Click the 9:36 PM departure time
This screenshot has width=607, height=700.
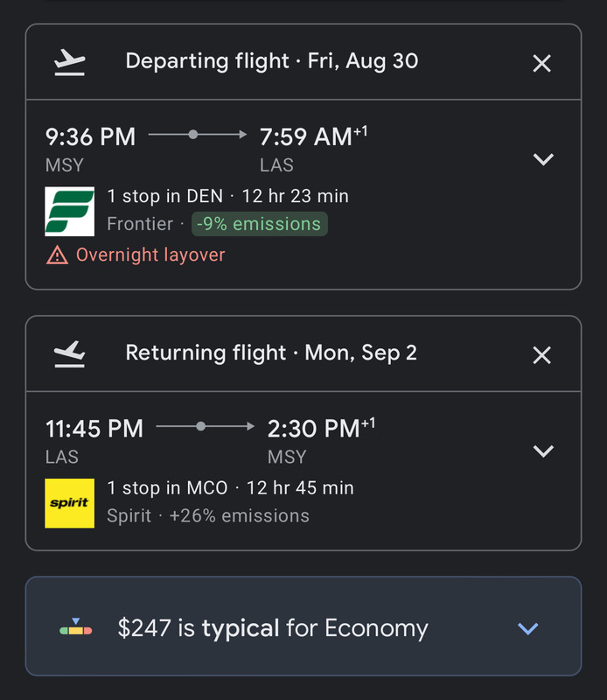tap(91, 136)
